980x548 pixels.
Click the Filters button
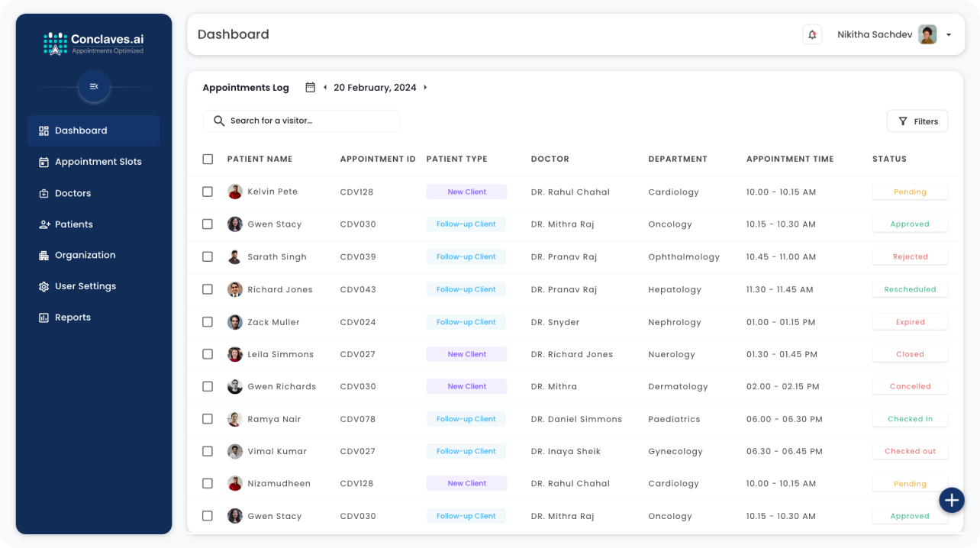(917, 121)
